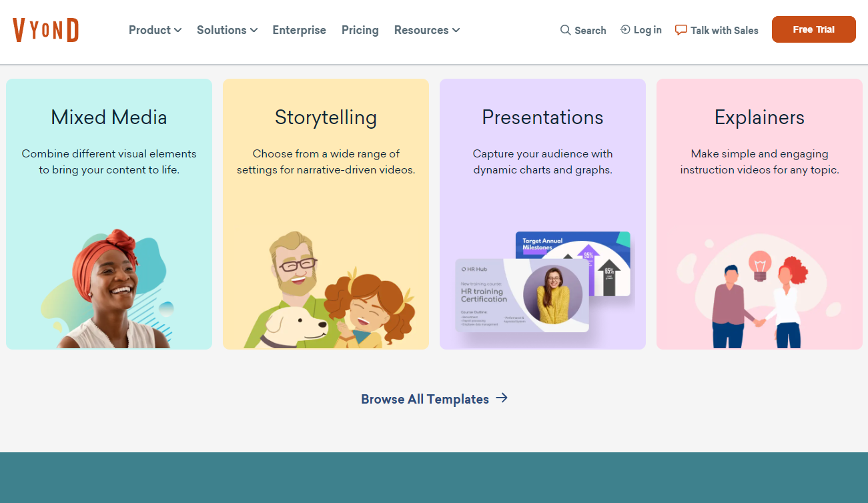Click the arrow beside Browse All Templates
Image resolution: width=868 pixels, height=503 pixels.
[502, 398]
